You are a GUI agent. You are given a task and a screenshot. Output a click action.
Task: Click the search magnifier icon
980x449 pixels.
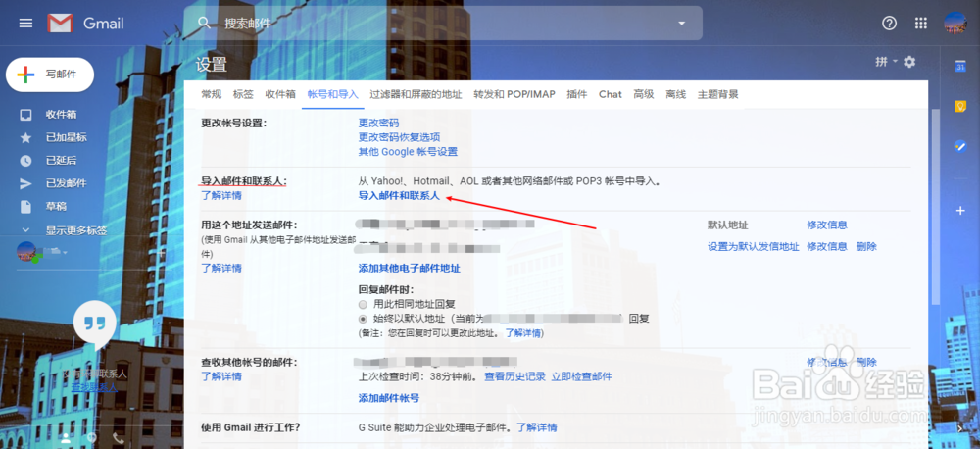point(205,23)
